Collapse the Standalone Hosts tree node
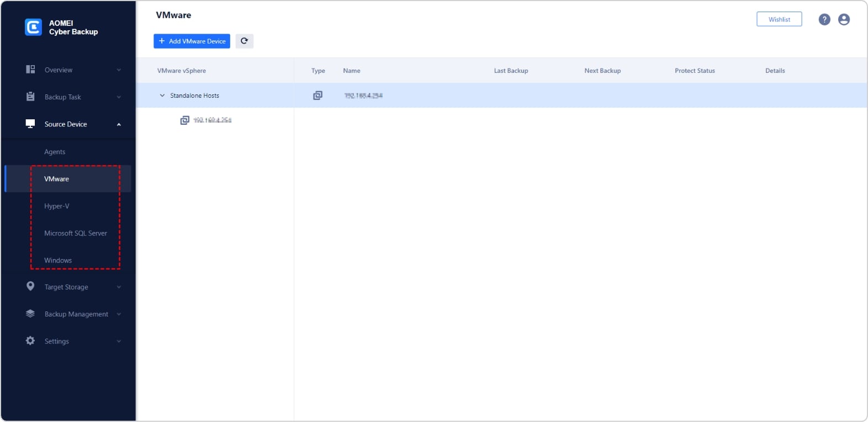This screenshot has width=868, height=422. pos(162,96)
